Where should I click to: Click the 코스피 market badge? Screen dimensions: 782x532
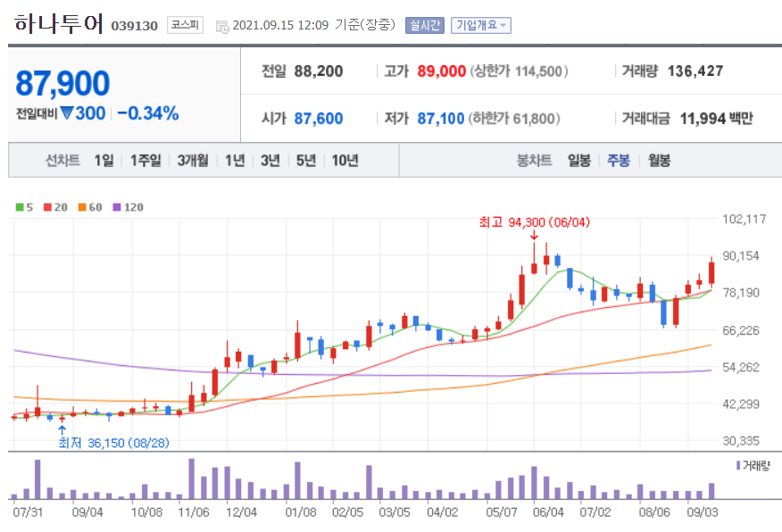coord(185,25)
